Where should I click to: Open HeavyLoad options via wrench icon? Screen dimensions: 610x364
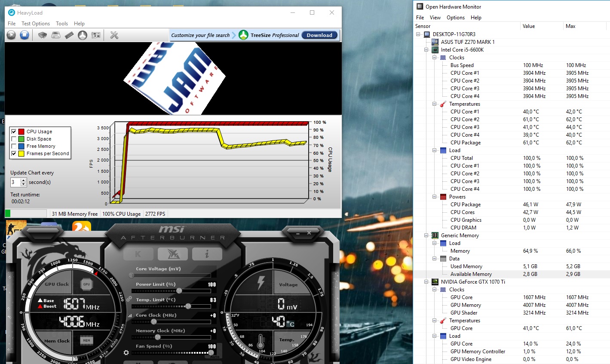tap(114, 35)
